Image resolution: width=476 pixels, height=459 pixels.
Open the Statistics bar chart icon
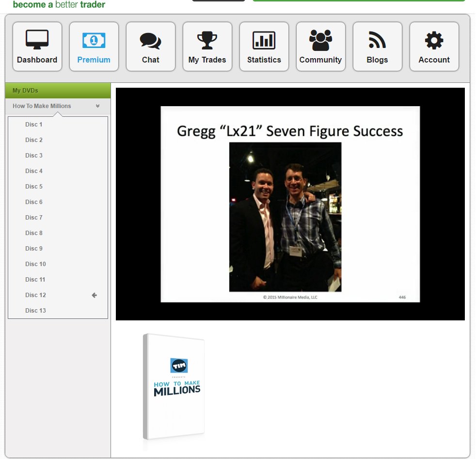tap(264, 40)
